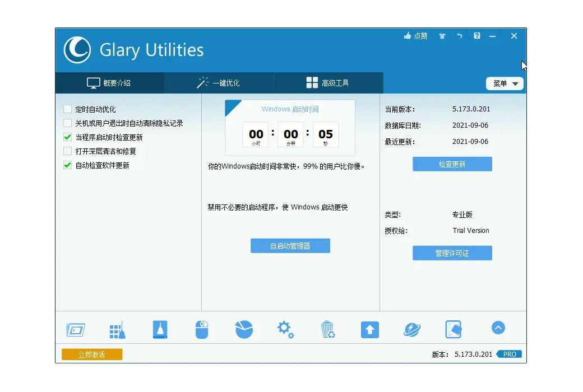
Task: Click current version value 5.173.0.201 beside 当前版本
Action: click(x=471, y=109)
